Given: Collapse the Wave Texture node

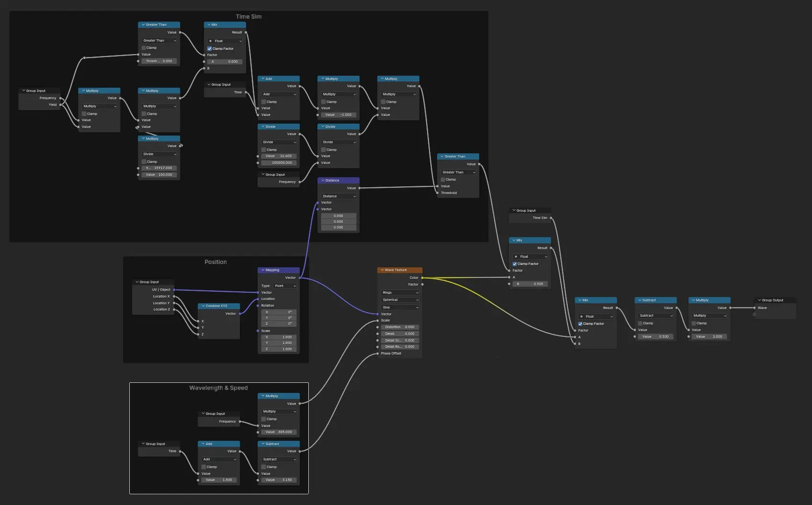Looking at the screenshot, I should pyautogui.click(x=382, y=270).
